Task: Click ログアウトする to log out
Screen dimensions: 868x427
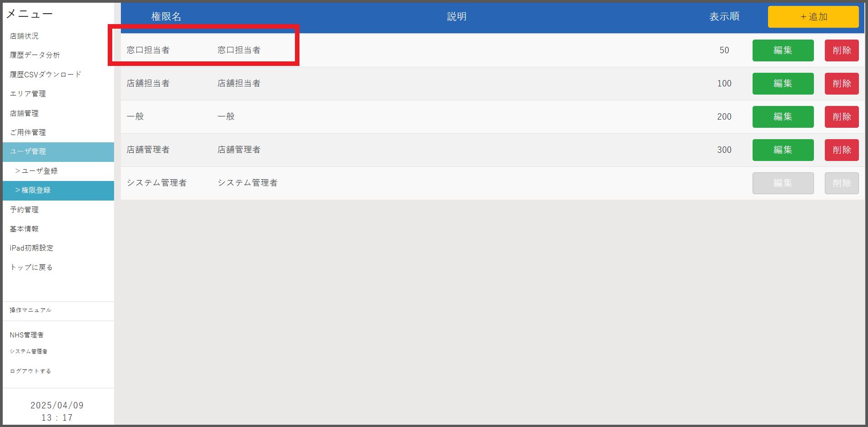Action: click(x=30, y=371)
